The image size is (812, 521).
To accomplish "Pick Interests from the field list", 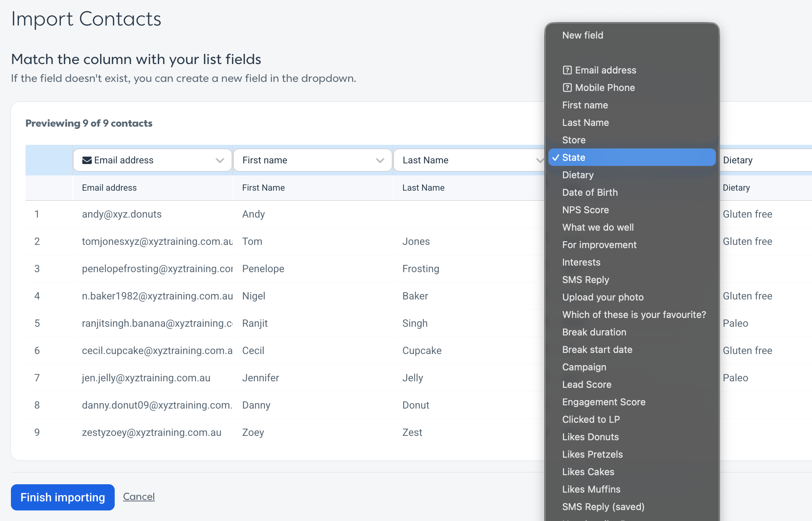I will coord(632,262).
